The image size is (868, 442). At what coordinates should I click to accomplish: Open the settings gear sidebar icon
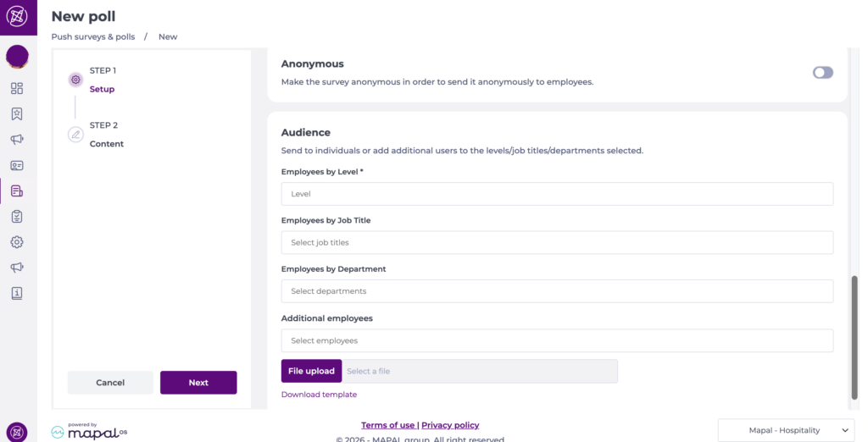tap(17, 242)
